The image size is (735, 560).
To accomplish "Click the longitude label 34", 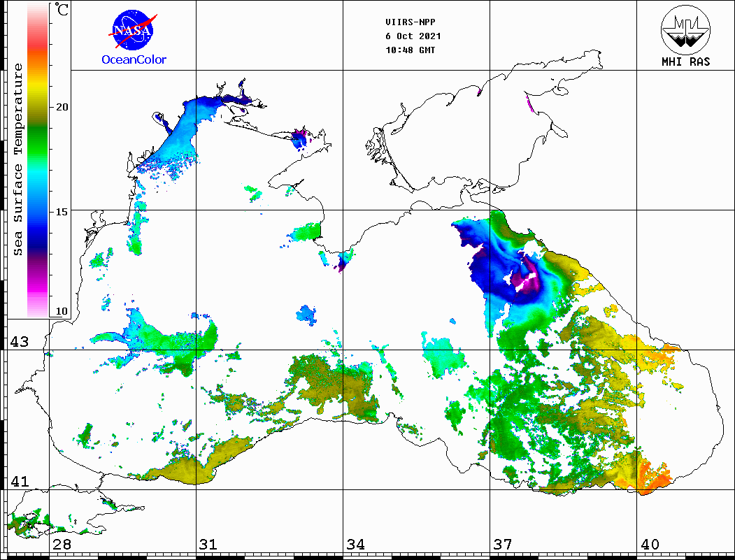I will pos(355,544).
